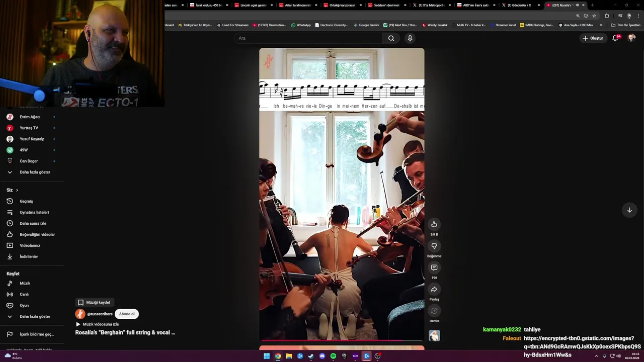Bookmark this page with star icon

pos(594,16)
